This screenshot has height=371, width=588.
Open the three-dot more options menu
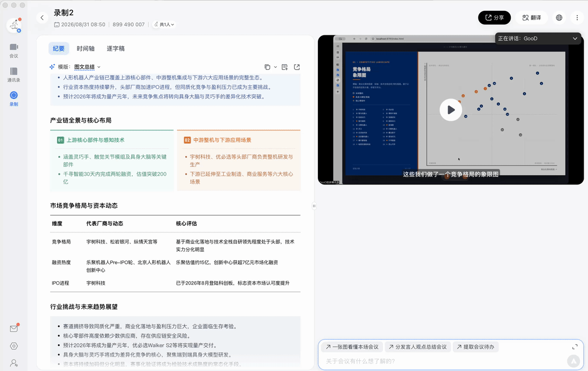tap(577, 17)
